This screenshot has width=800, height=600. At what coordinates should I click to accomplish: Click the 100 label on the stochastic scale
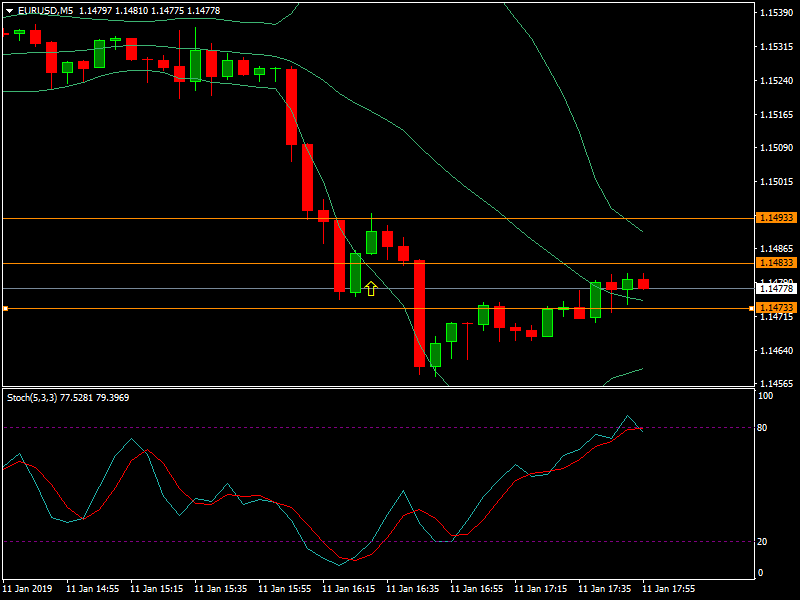pyautogui.click(x=765, y=396)
